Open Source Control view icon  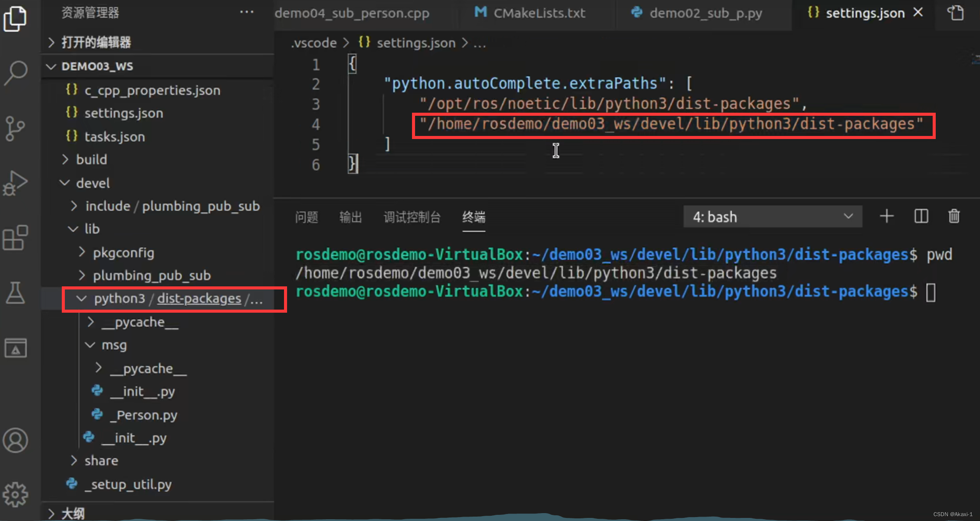point(15,128)
